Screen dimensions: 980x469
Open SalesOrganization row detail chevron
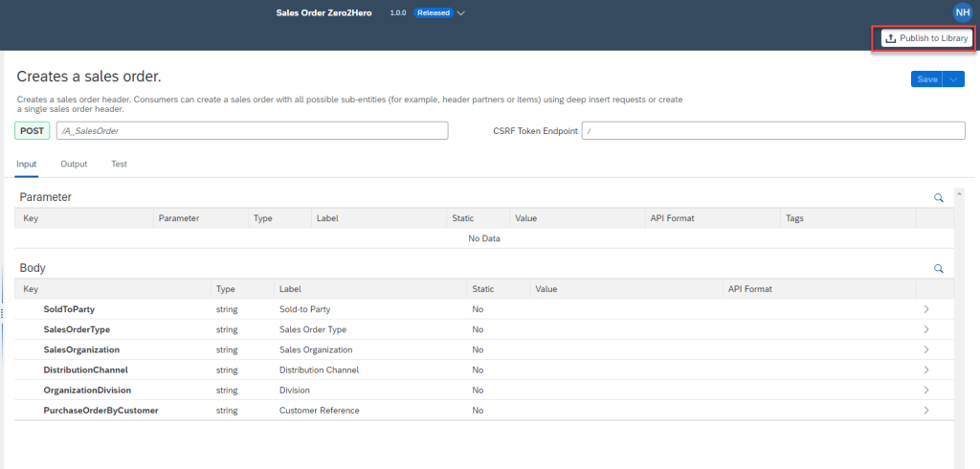926,350
